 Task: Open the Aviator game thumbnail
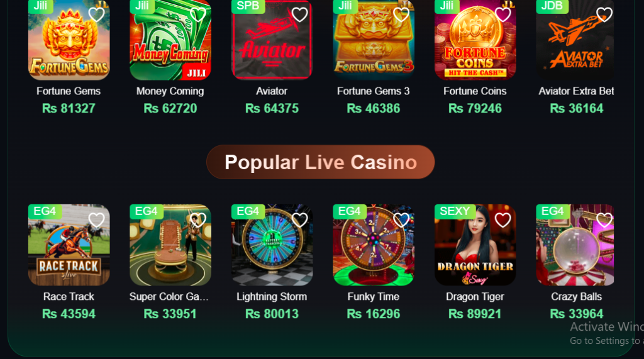point(272,40)
